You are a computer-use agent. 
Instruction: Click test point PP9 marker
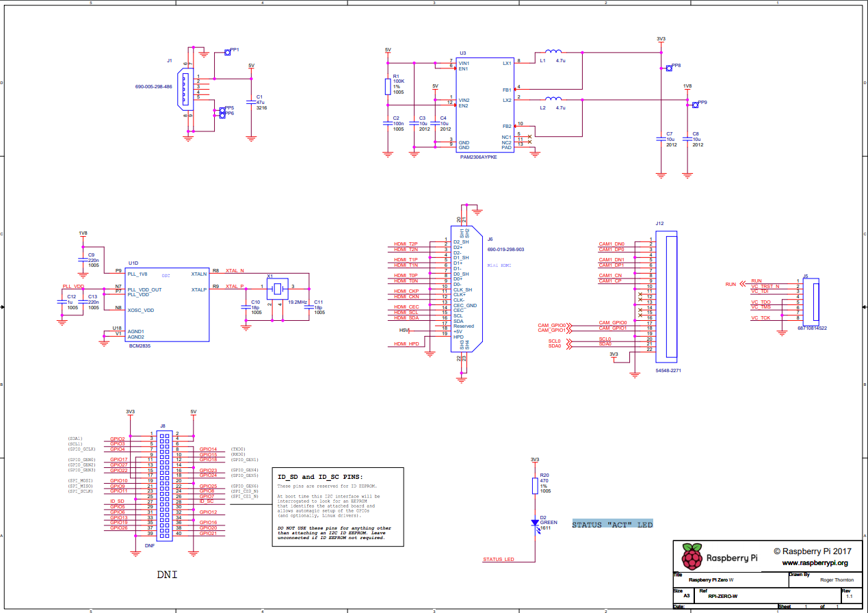tap(695, 104)
